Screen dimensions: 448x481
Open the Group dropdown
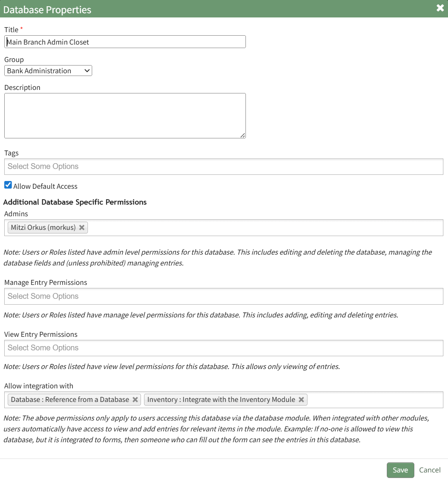48,71
